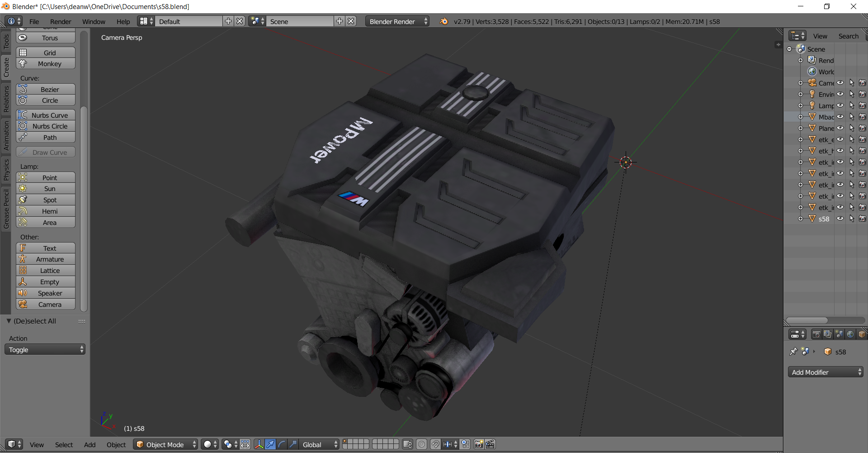Open the Grease Pencil side tab
This screenshot has width=868, height=453.
pyautogui.click(x=6, y=209)
